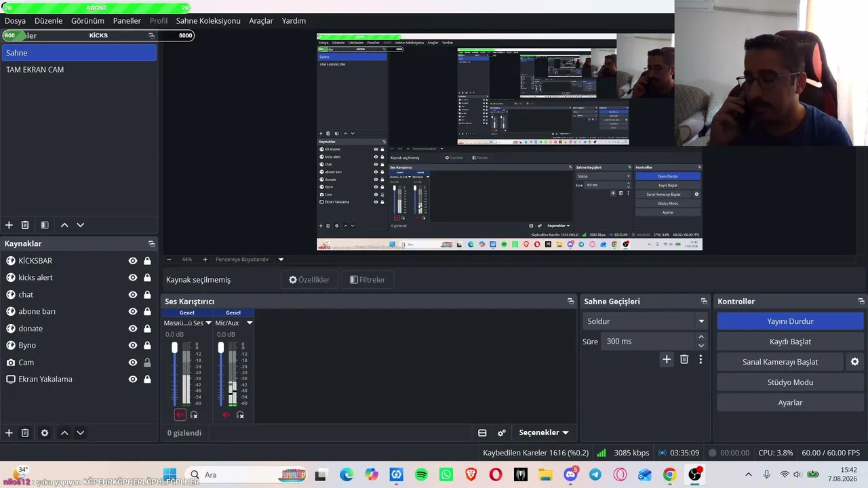Image resolution: width=868 pixels, height=488 pixels.
Task: Undock the Kaynaklar panel
Action: click(x=151, y=243)
